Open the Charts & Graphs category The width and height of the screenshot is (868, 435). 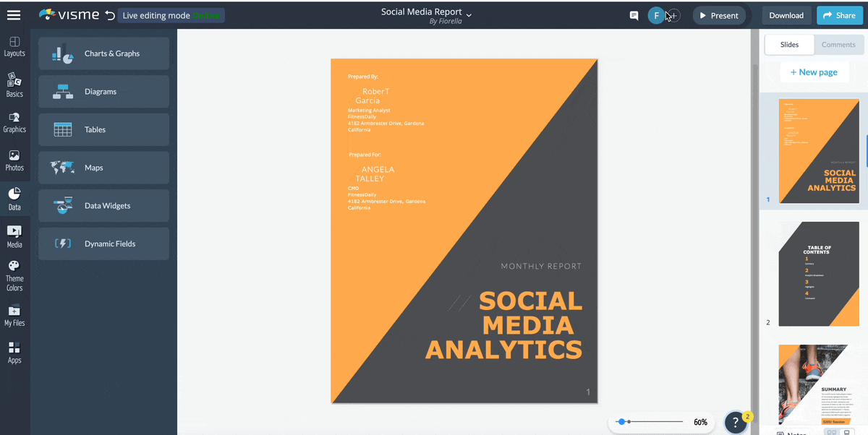[x=103, y=53]
